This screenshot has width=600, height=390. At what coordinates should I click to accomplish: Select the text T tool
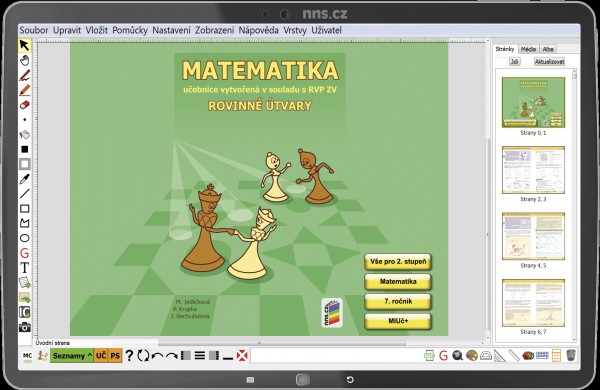point(24,268)
